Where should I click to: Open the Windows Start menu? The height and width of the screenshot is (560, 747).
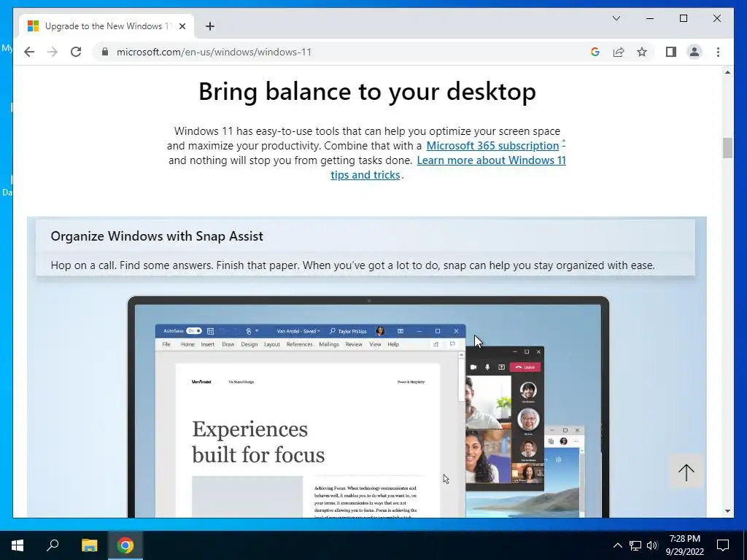[18, 545]
